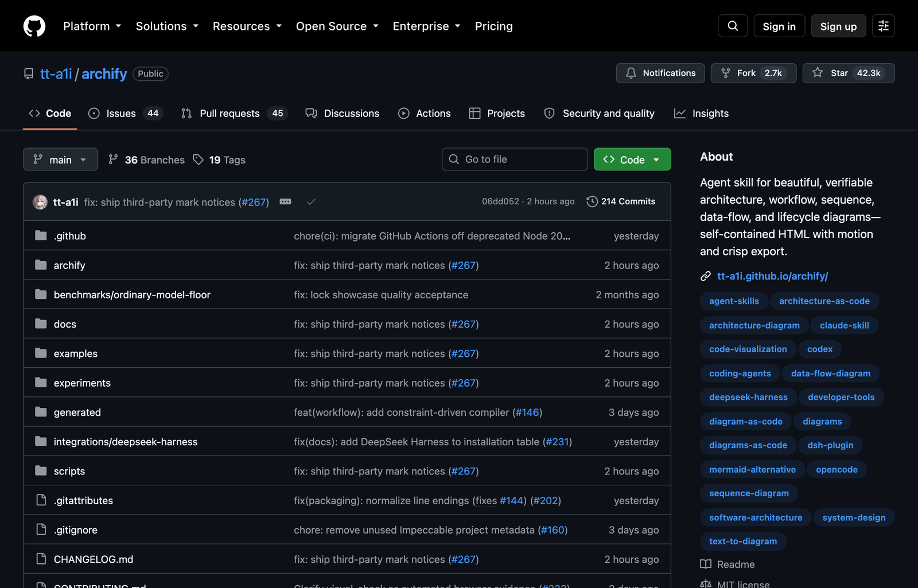Open the tt-a1i owner link
The width and height of the screenshot is (918, 588).
56,74
